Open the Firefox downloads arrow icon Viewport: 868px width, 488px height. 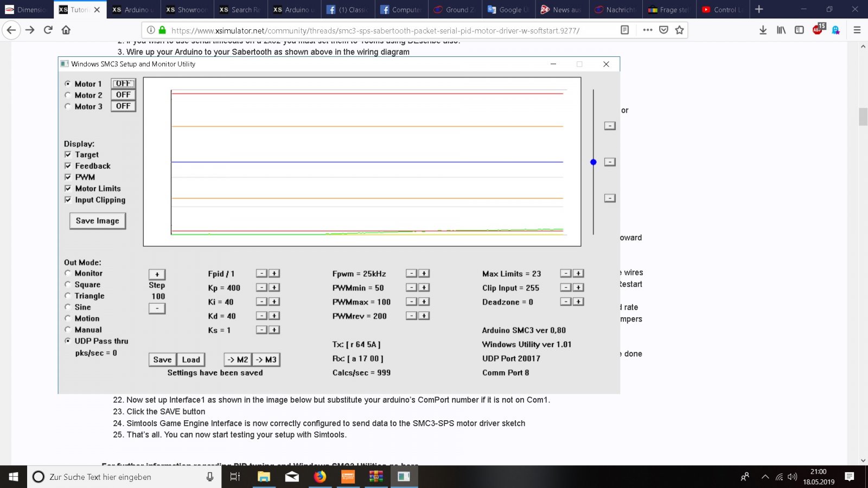click(x=763, y=30)
